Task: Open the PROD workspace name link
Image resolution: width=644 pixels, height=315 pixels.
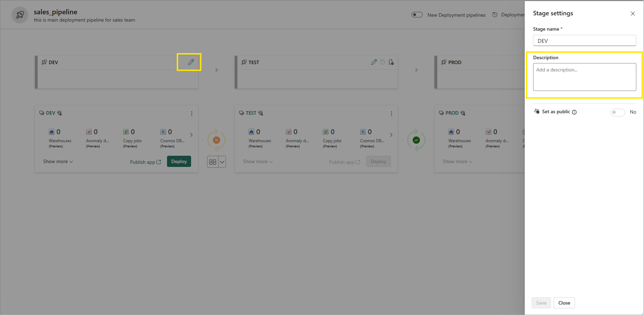Action: pos(452,113)
